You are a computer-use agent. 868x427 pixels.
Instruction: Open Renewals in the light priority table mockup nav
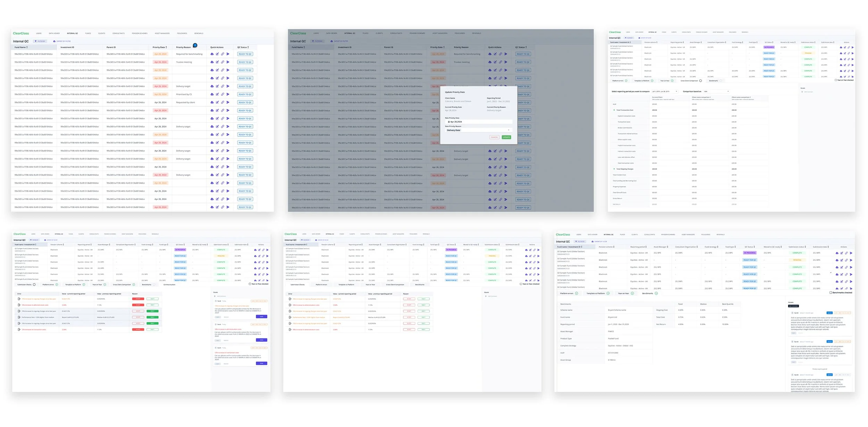pyautogui.click(x=199, y=33)
